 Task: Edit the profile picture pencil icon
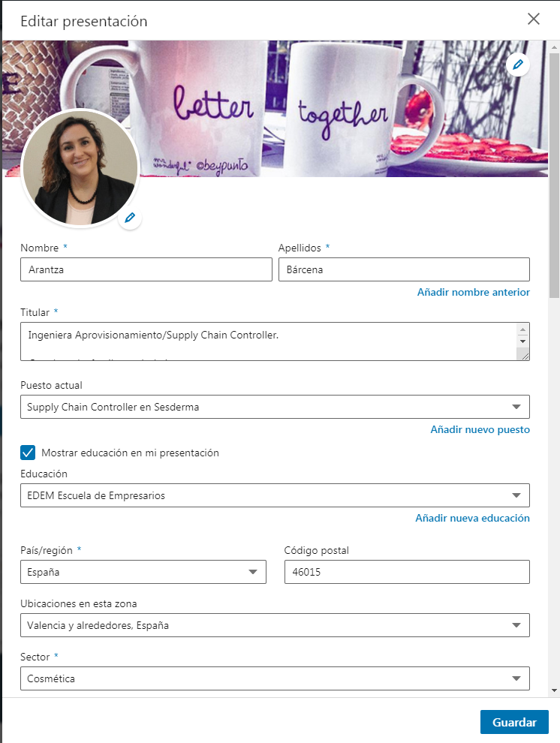[x=130, y=218]
